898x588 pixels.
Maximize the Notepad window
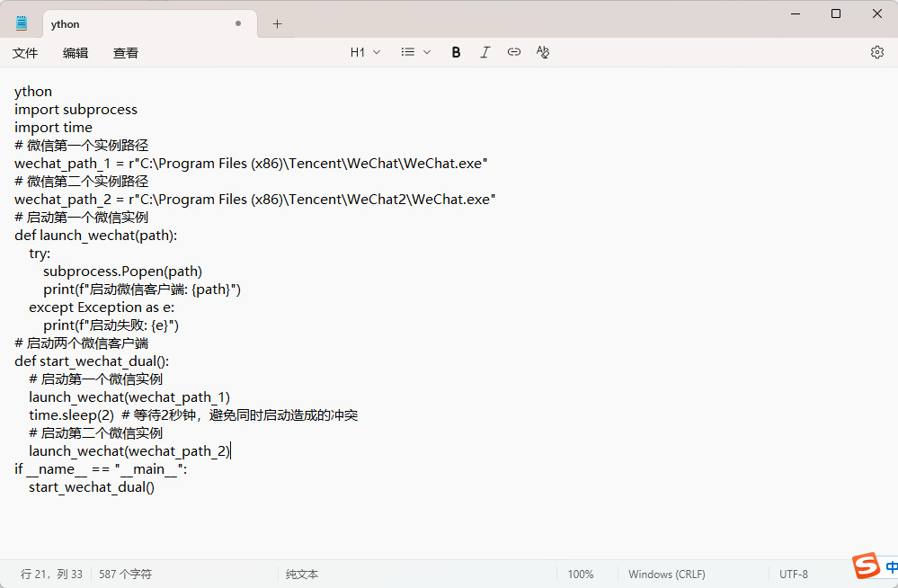point(836,13)
